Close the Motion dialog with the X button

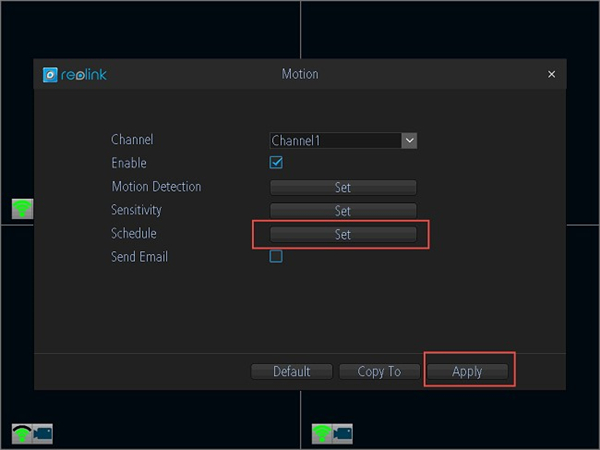pyautogui.click(x=551, y=74)
